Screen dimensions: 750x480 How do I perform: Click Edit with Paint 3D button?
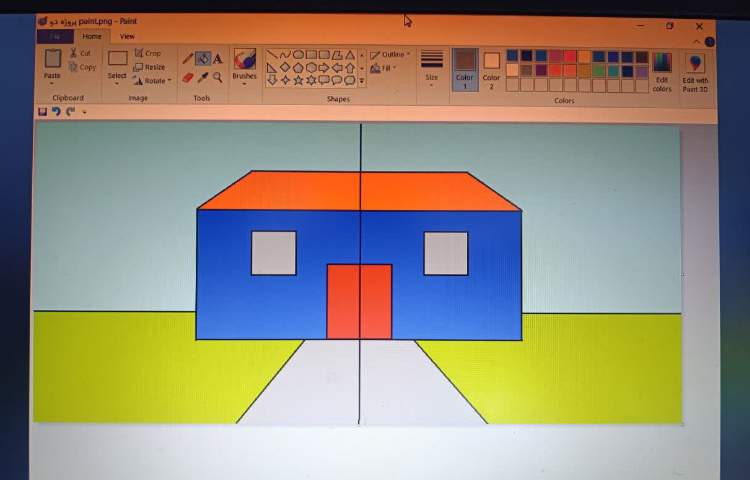point(696,70)
